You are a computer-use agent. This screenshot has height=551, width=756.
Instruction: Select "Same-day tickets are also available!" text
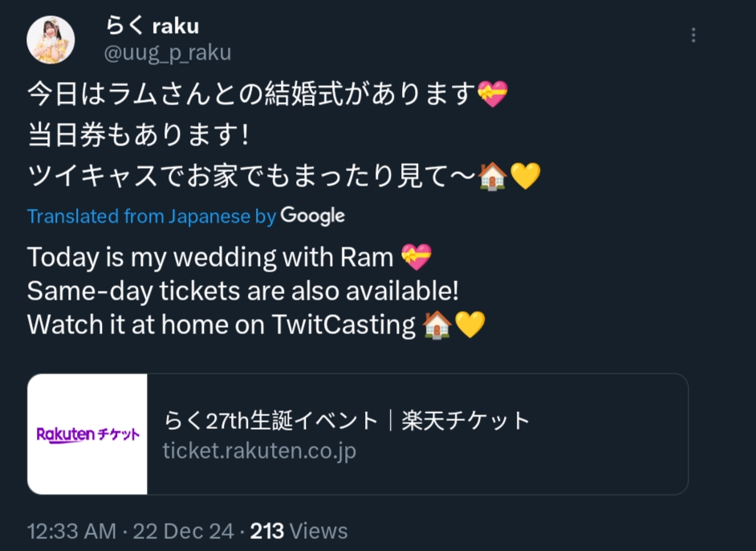(x=243, y=291)
